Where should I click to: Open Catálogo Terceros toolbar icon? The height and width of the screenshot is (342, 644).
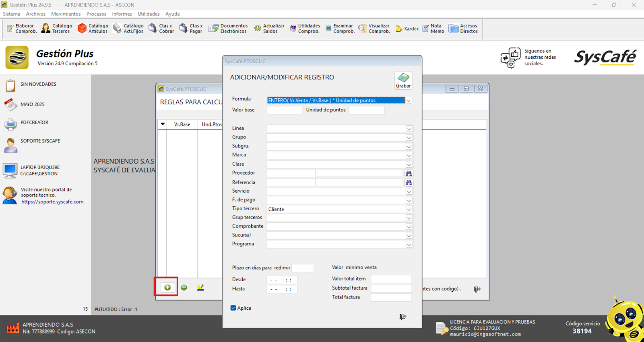pyautogui.click(x=57, y=29)
